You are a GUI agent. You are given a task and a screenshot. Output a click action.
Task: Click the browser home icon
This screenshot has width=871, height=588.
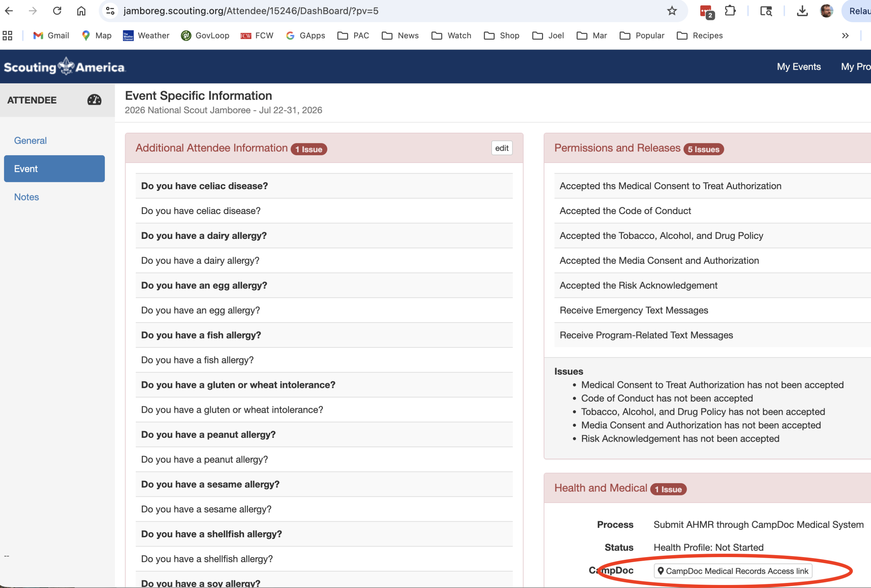81,11
